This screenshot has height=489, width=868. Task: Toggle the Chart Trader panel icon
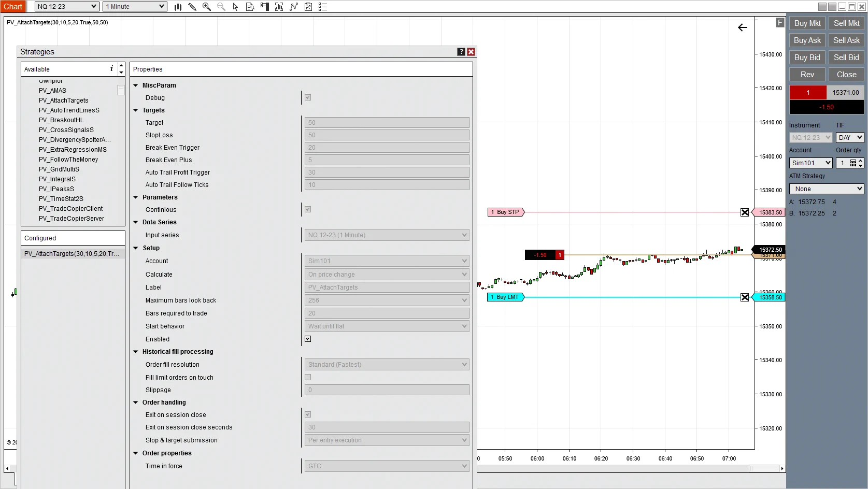point(265,7)
